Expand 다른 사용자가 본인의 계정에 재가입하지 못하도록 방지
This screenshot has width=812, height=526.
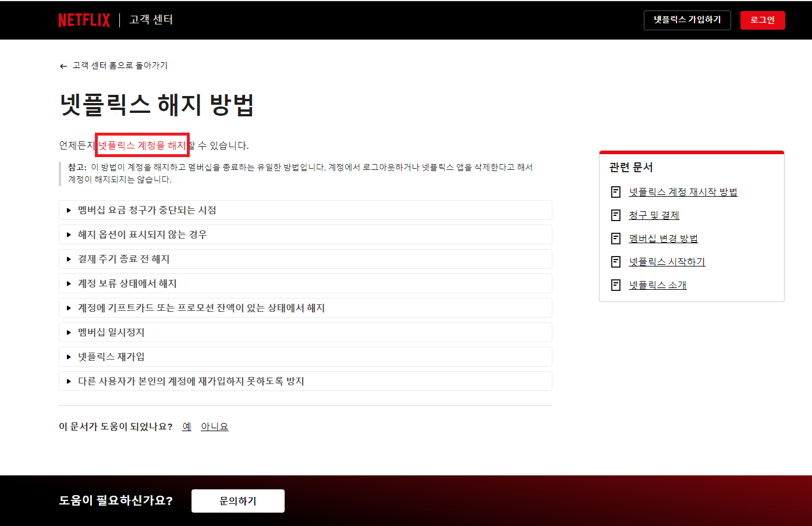(x=306, y=381)
